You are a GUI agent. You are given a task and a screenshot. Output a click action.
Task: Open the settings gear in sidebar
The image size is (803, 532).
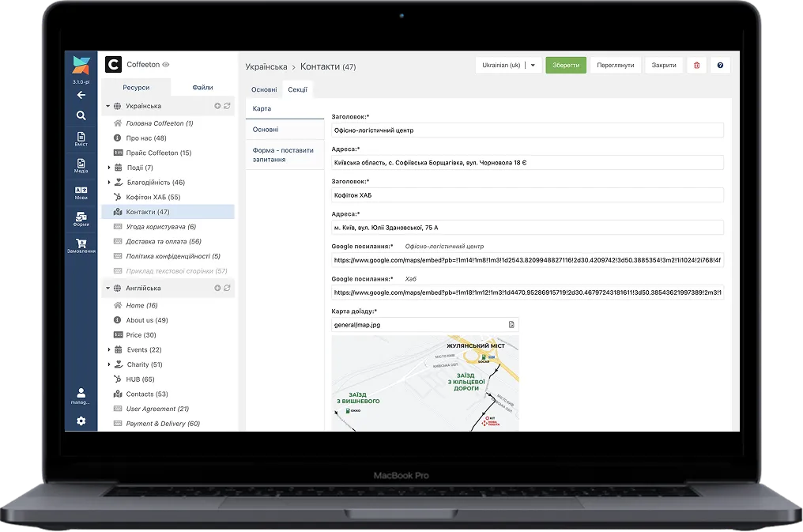tap(81, 421)
